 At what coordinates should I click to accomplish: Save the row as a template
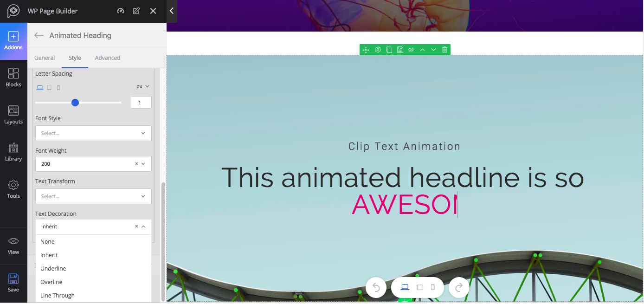click(x=399, y=50)
